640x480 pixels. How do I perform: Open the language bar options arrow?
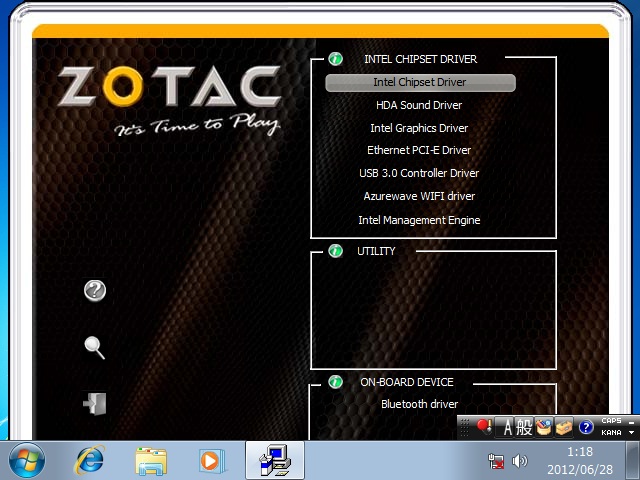tap(631, 433)
